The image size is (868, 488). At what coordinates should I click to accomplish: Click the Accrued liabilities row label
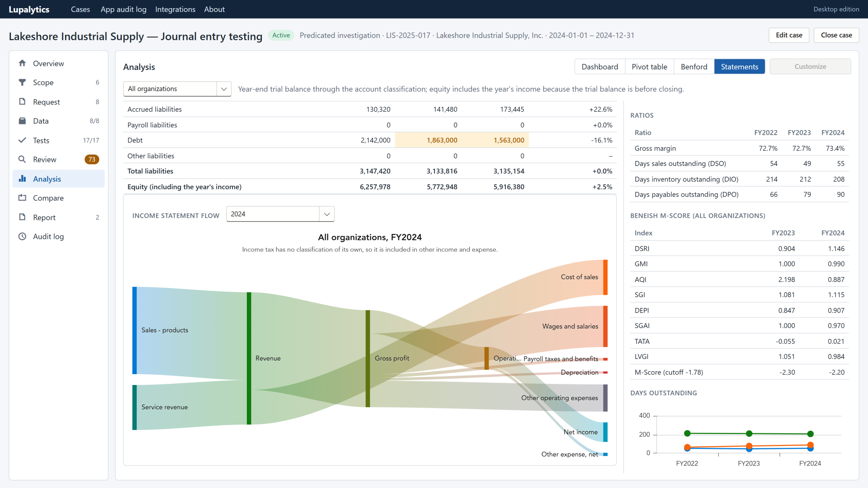pyautogui.click(x=155, y=109)
